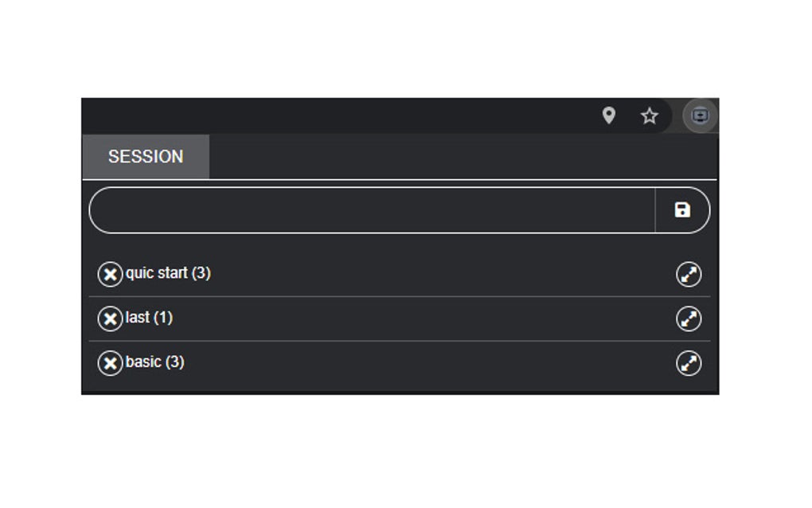This screenshot has width=812, height=508.
Task: Select the SESSION tab header
Action: pos(146,156)
